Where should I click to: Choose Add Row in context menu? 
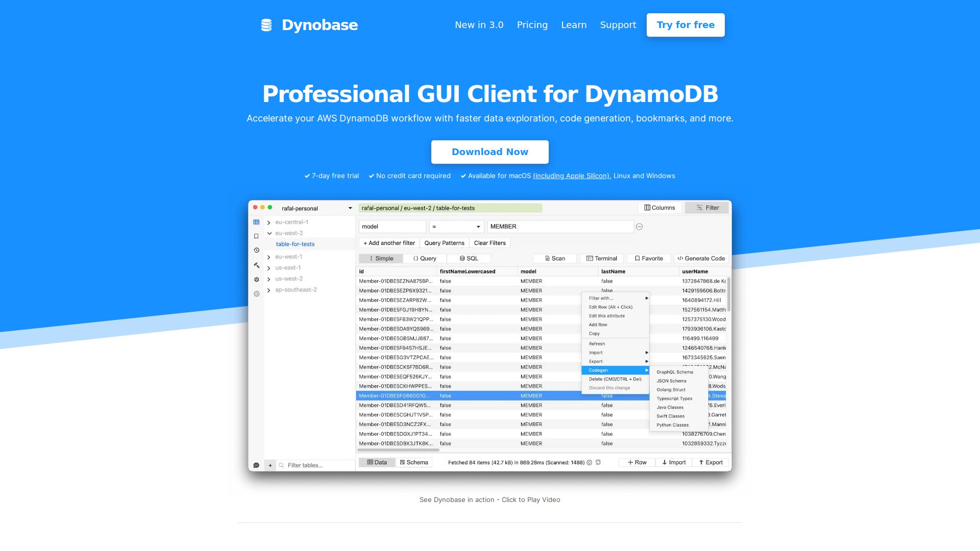[616, 325]
